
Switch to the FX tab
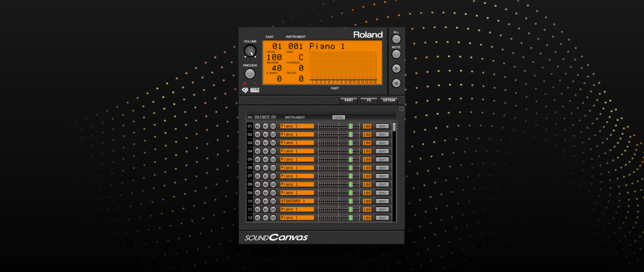coord(369,100)
